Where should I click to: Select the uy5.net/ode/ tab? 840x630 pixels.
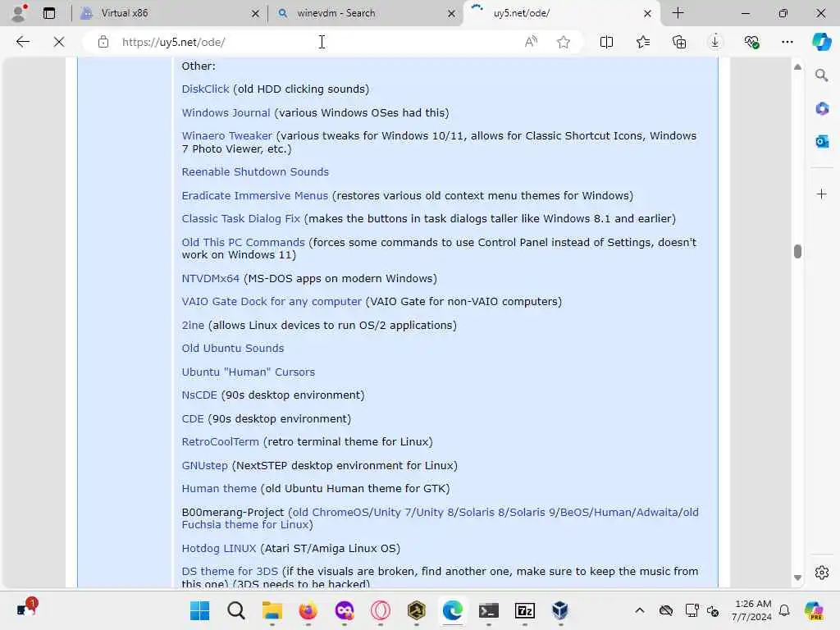coord(561,13)
